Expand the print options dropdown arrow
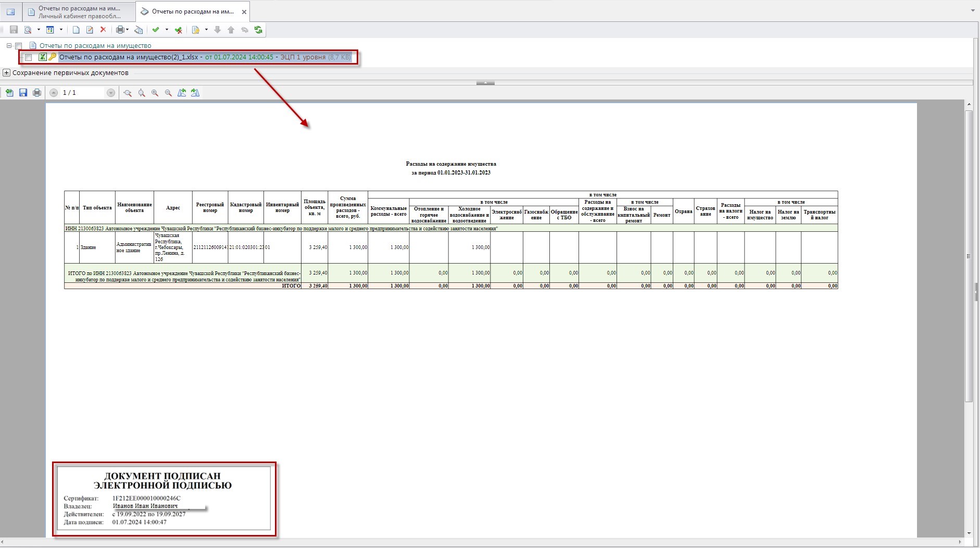 128,30
